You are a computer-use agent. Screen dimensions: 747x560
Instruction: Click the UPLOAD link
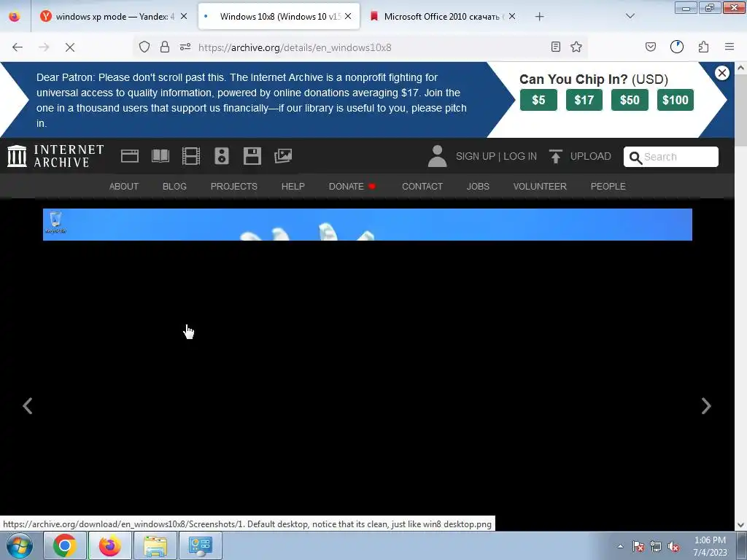590,156
